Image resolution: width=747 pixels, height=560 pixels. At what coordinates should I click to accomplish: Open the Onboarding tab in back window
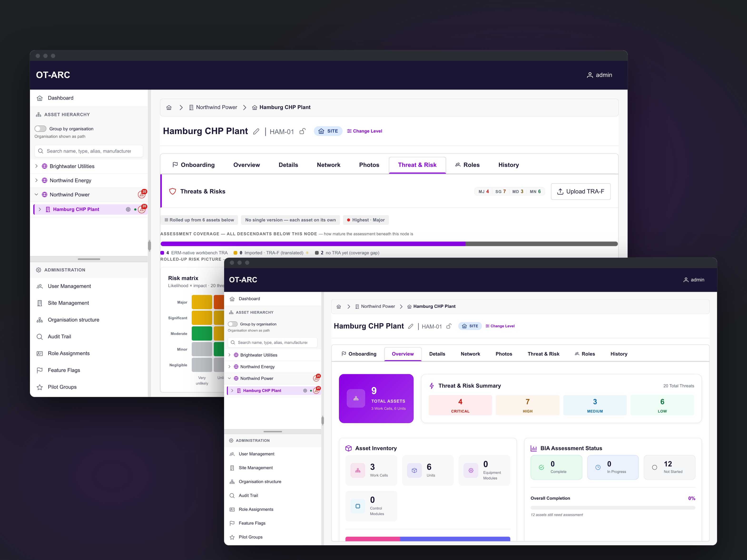[x=193, y=165]
